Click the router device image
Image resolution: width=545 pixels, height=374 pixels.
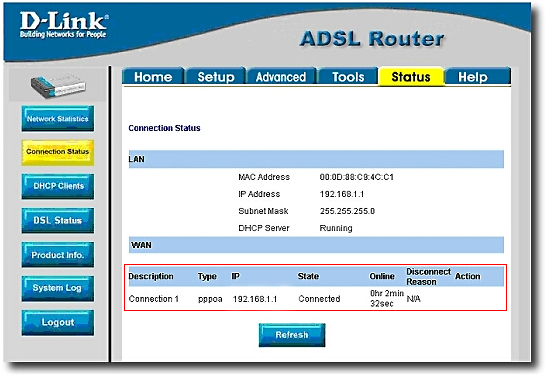coord(58,85)
